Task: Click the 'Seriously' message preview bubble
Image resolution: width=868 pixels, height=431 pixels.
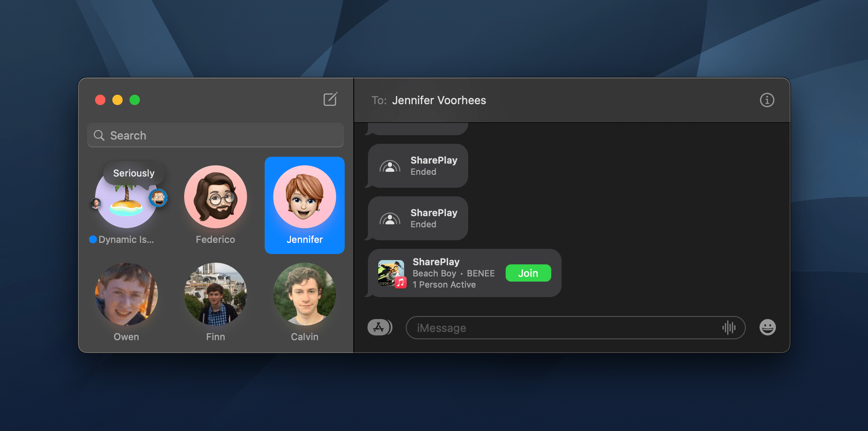Action: point(134,173)
